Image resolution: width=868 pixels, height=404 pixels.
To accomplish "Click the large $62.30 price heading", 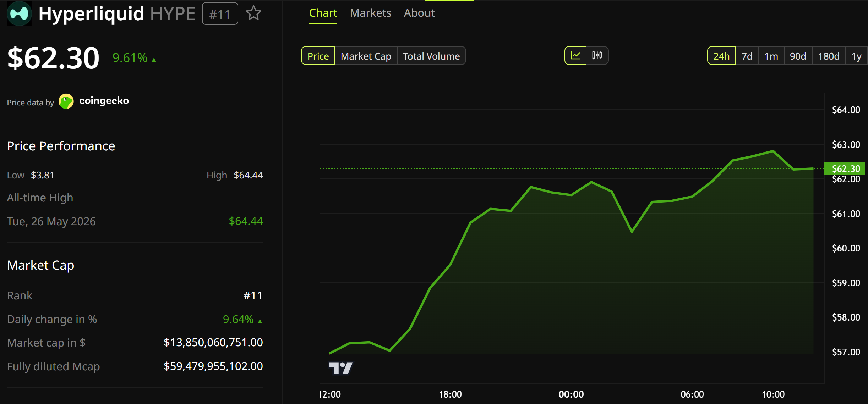I will pyautogui.click(x=53, y=58).
